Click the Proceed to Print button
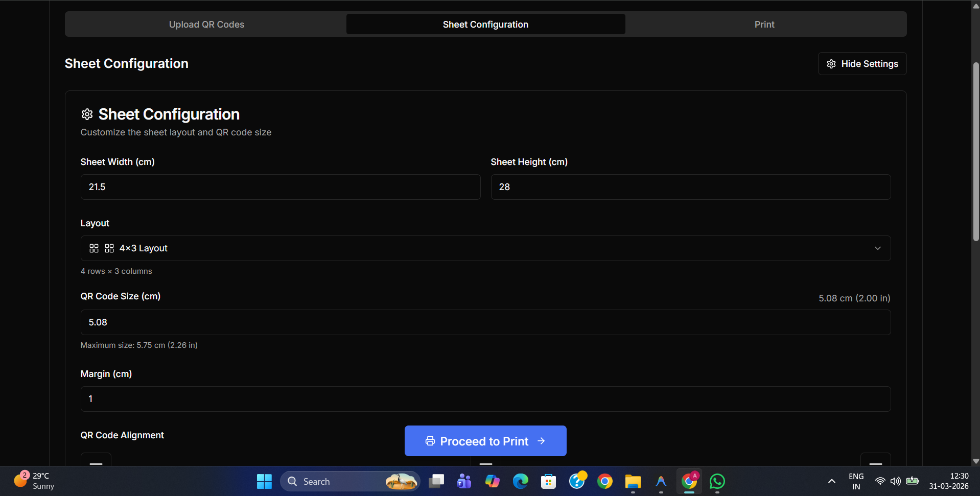 (x=485, y=441)
